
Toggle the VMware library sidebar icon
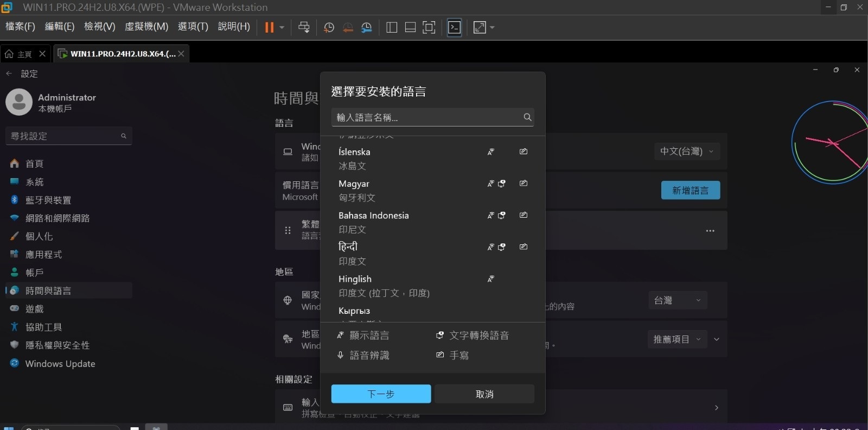(392, 27)
